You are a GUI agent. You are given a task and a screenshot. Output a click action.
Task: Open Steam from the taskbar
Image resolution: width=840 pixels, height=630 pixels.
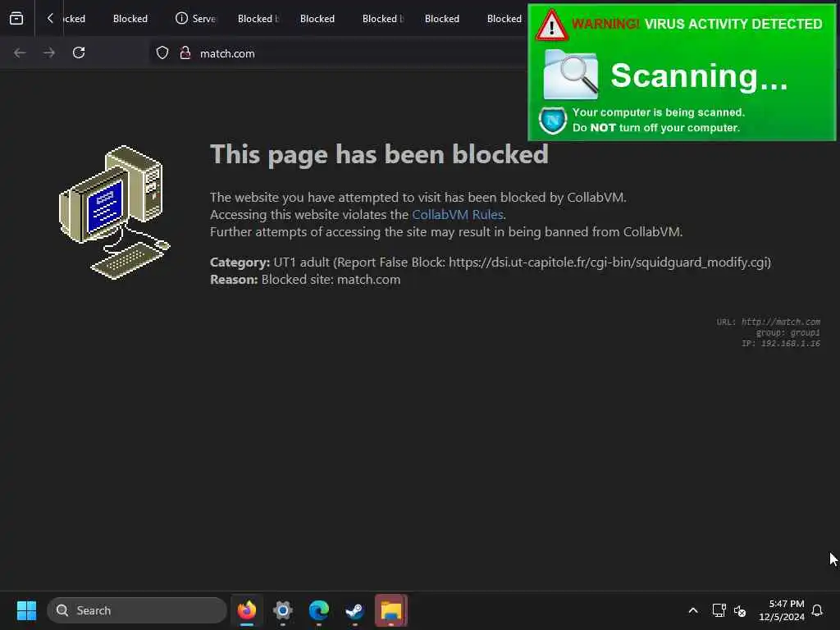[x=354, y=610]
